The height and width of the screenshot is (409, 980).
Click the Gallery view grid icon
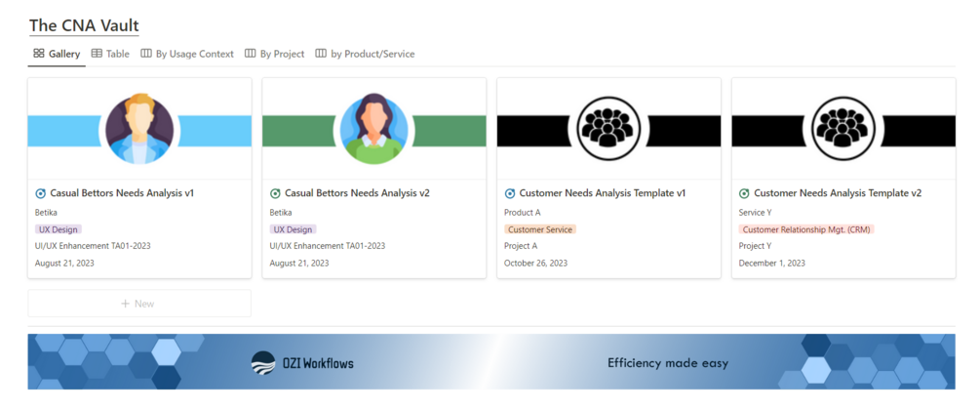pos(38,54)
